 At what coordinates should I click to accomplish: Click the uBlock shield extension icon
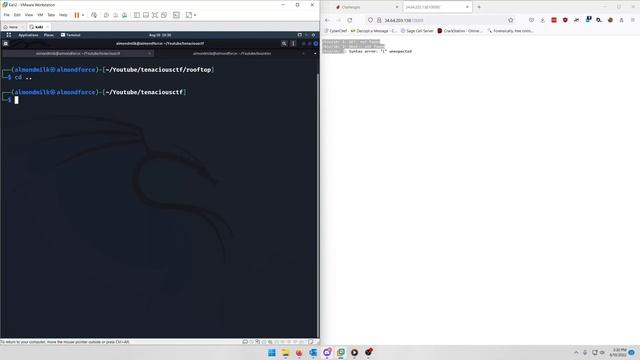[x=565, y=20]
